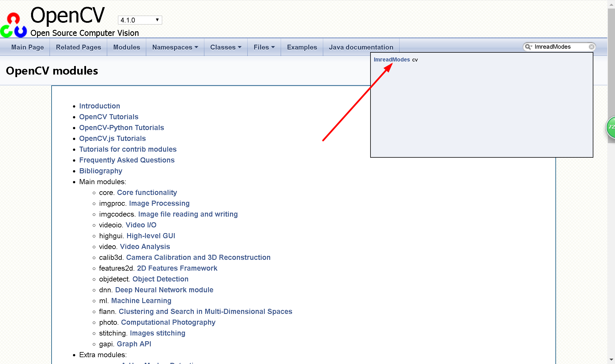The image size is (615, 364).
Task: Click the green circular 72 badge
Action: point(611,127)
